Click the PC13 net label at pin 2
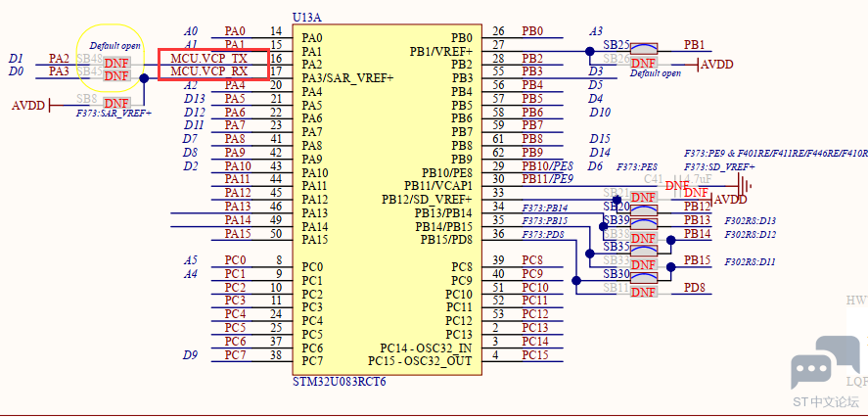Screen dimensions: 868x417 [535, 328]
